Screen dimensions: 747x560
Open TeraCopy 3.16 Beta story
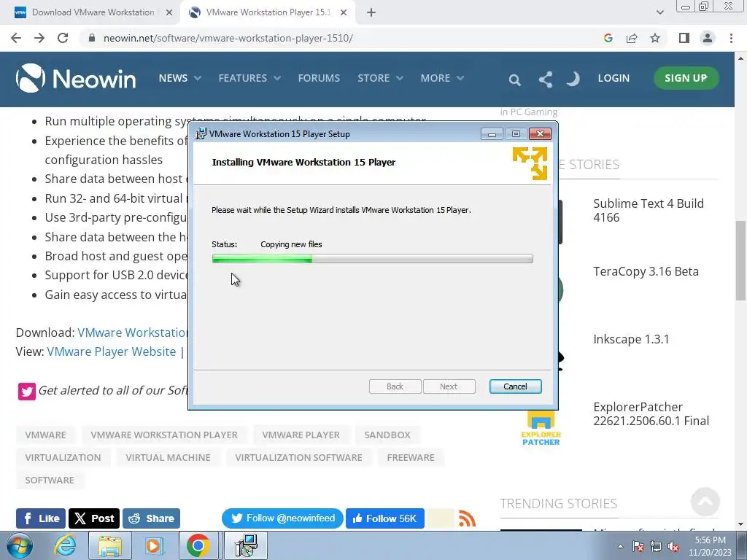646,271
